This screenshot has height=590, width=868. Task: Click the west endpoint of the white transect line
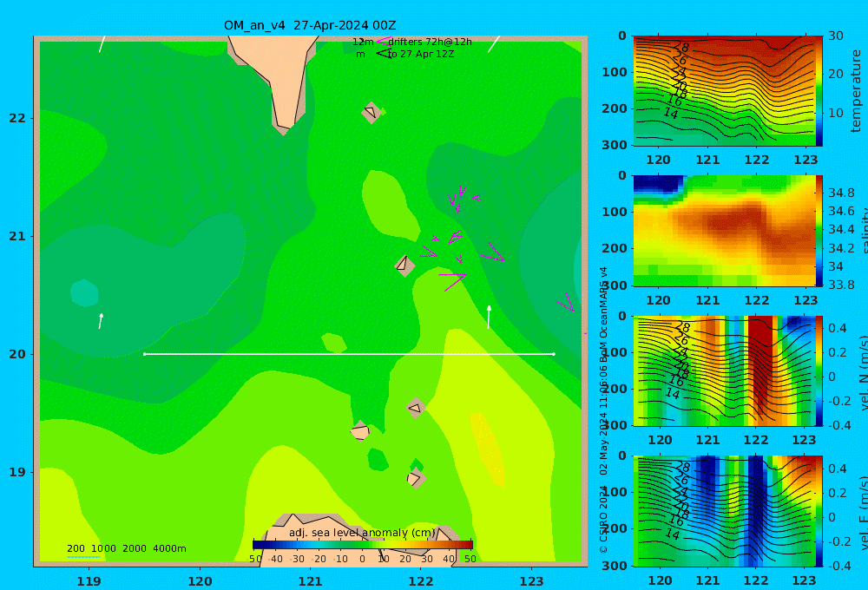pos(144,354)
